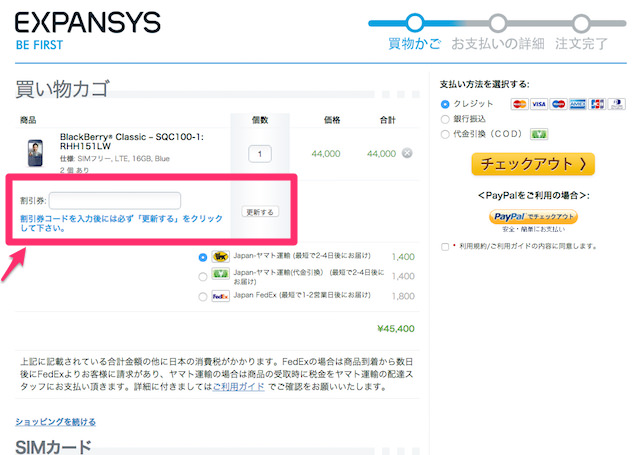
Task: Click the yellow チェックアウト button
Action: [x=533, y=164]
